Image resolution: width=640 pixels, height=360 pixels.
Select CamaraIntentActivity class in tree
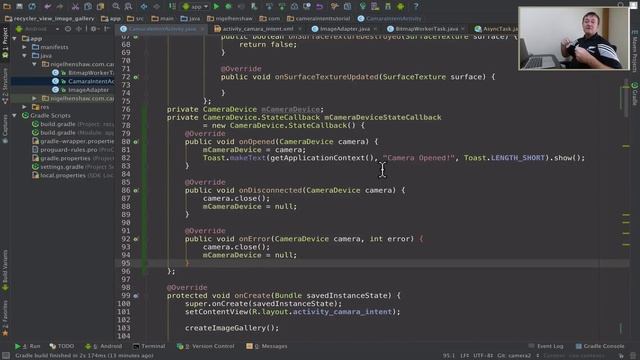pos(82,81)
